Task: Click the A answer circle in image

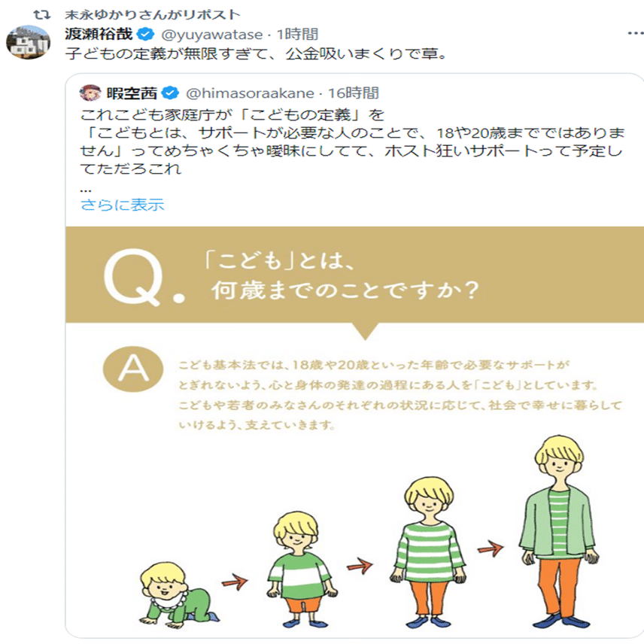Action: click(x=133, y=369)
